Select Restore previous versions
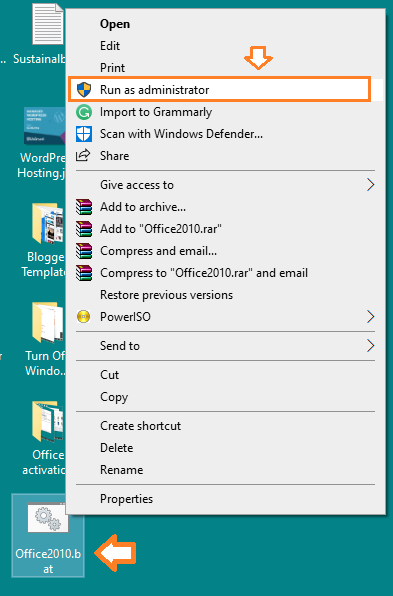The image size is (393, 596). [166, 295]
